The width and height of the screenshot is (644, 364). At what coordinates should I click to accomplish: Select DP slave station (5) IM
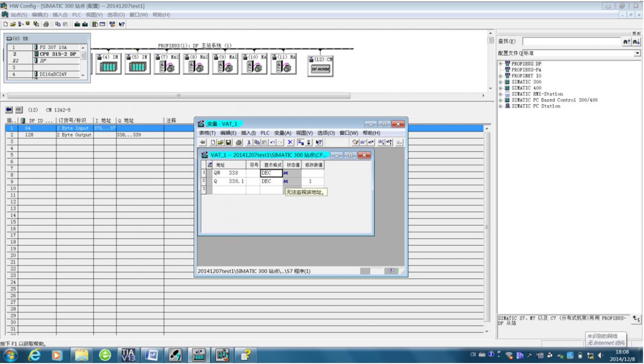coord(137,64)
